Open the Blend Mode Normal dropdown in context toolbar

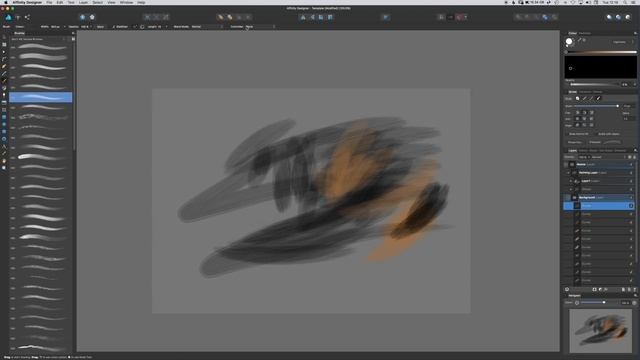click(x=207, y=27)
